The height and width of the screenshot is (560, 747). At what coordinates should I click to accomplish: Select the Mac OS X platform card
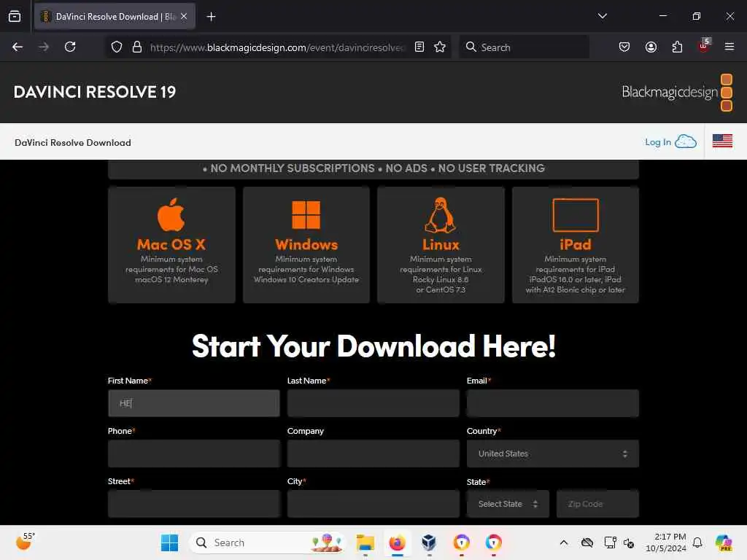click(x=171, y=245)
